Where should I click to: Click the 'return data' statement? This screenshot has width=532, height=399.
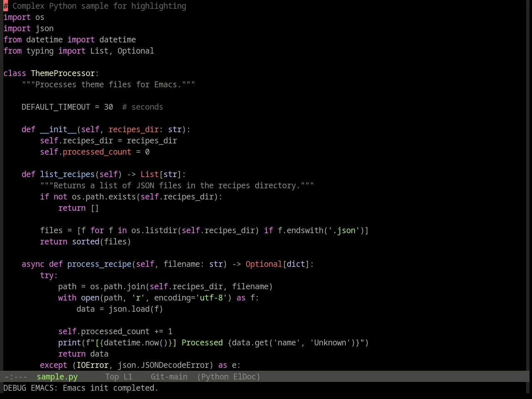click(83, 354)
